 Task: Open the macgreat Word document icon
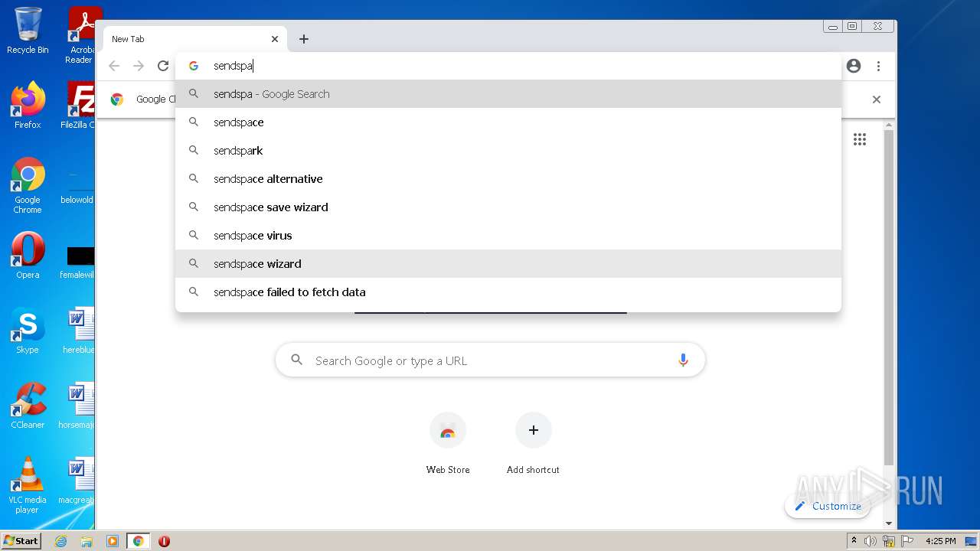(x=77, y=481)
